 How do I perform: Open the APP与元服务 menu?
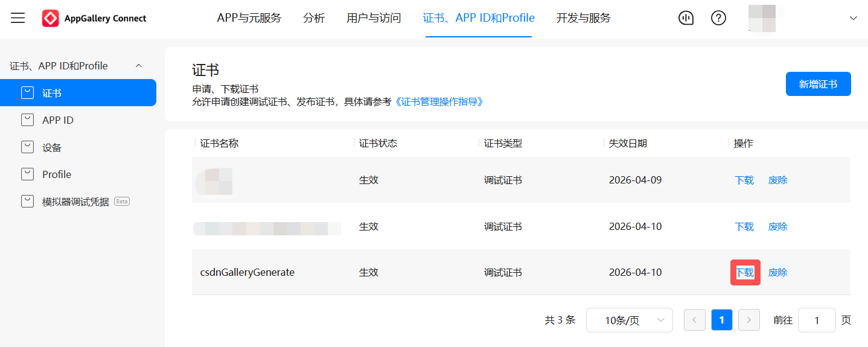pos(249,18)
